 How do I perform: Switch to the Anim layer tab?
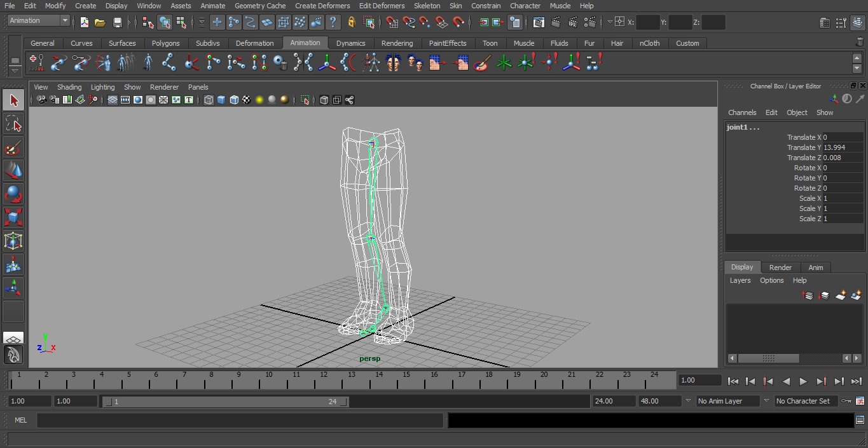pos(816,268)
